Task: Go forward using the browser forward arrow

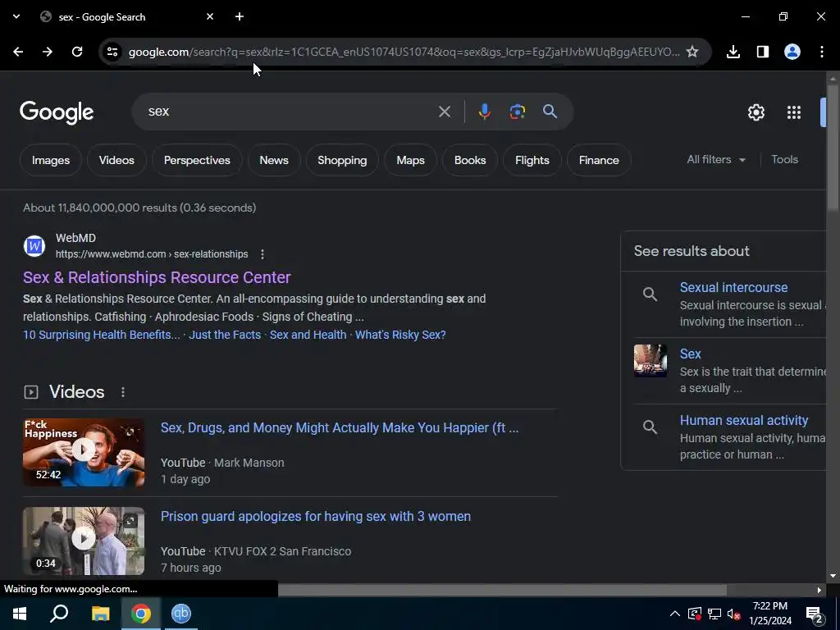Action: (48, 52)
